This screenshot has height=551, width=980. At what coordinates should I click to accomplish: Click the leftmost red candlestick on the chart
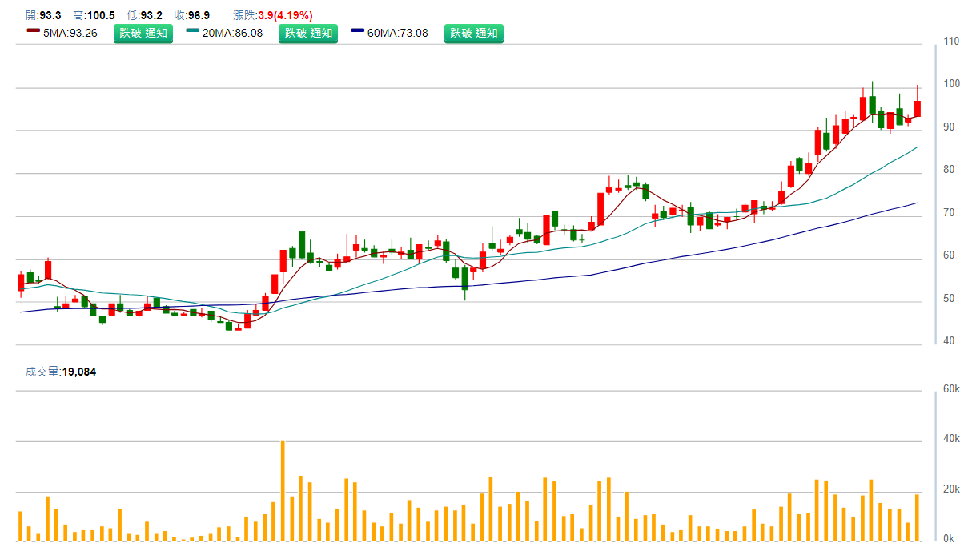[x=21, y=282]
